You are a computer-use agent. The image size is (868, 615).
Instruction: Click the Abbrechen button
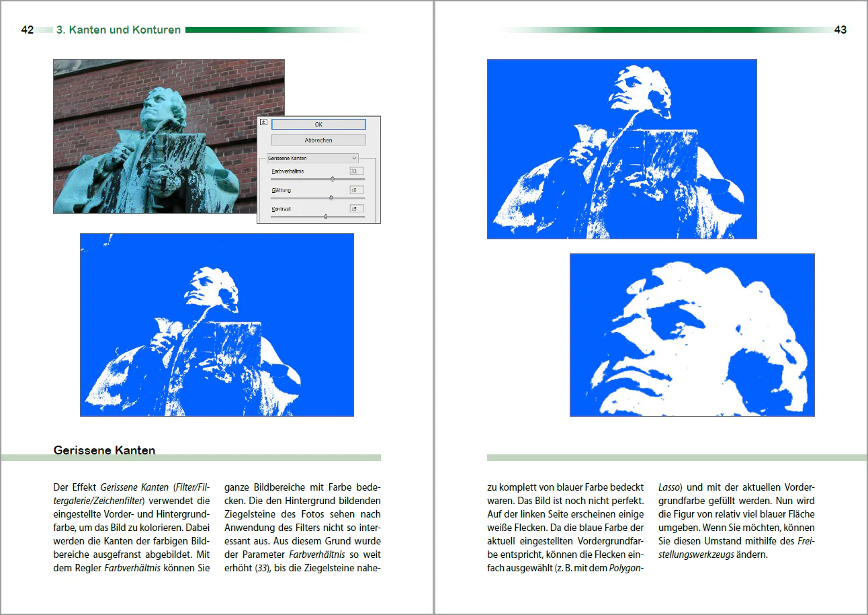[x=318, y=140]
